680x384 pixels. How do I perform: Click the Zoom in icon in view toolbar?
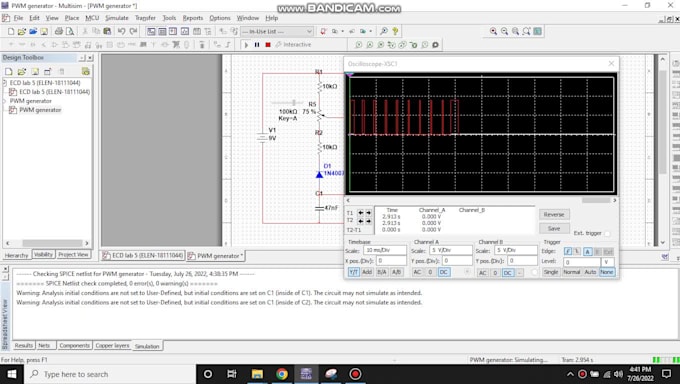point(493,31)
